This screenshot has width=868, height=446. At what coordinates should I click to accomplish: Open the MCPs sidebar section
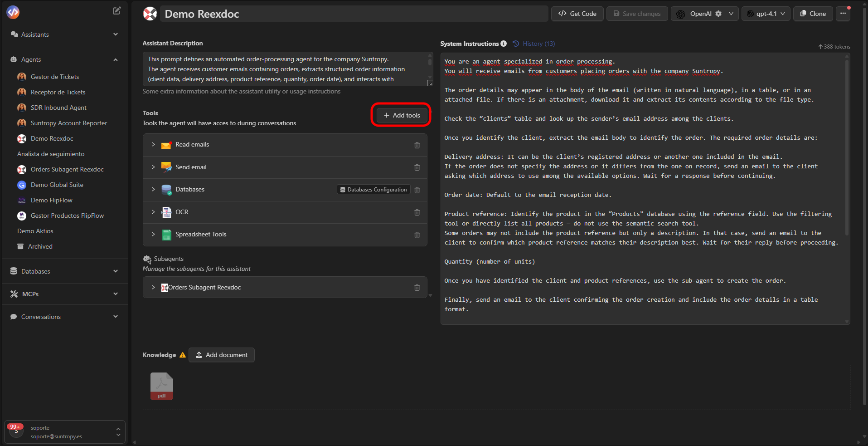(29, 294)
